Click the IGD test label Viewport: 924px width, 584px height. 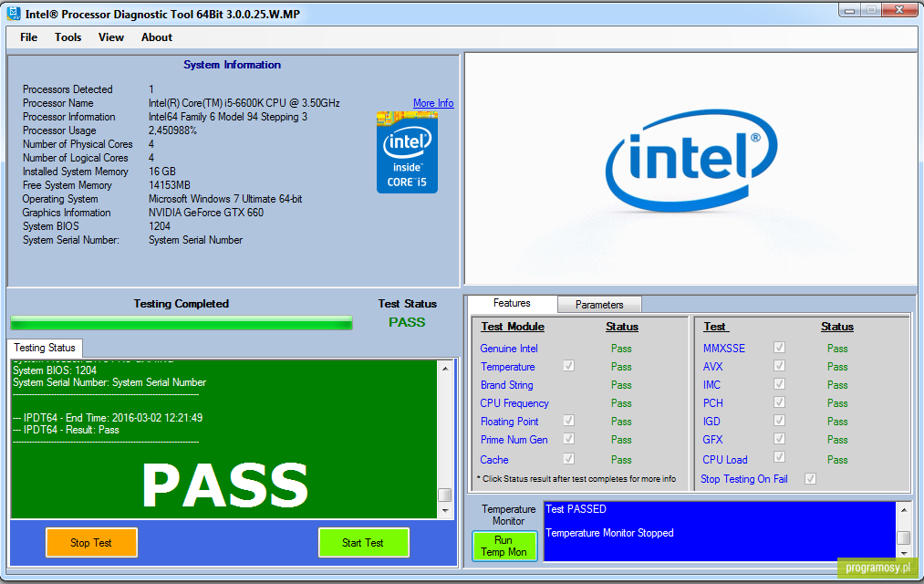point(711,422)
